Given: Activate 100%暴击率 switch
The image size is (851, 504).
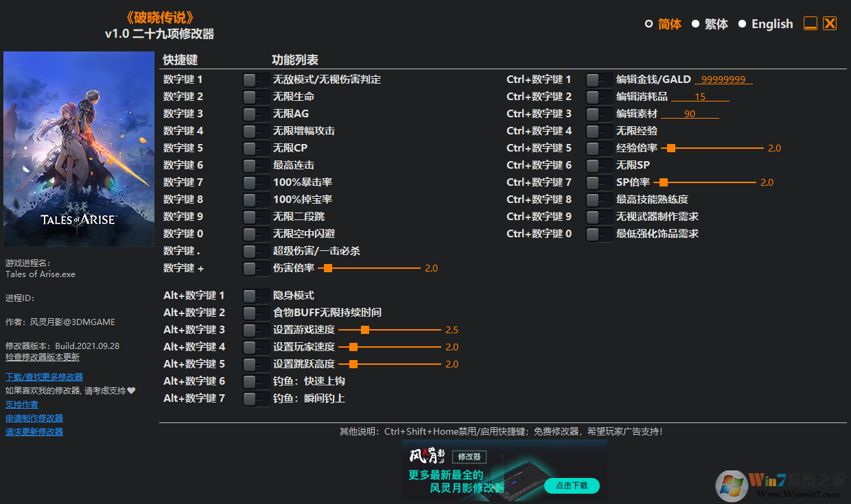Looking at the screenshot, I should coord(256,182).
